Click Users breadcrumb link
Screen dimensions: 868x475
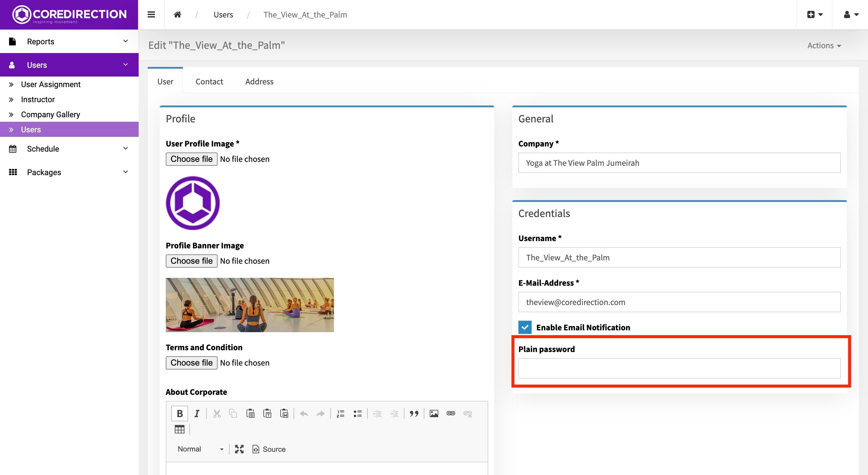pos(223,14)
